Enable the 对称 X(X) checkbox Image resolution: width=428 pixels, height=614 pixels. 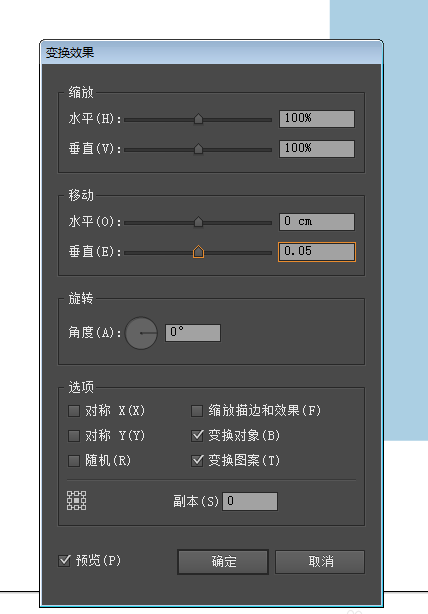point(74,411)
